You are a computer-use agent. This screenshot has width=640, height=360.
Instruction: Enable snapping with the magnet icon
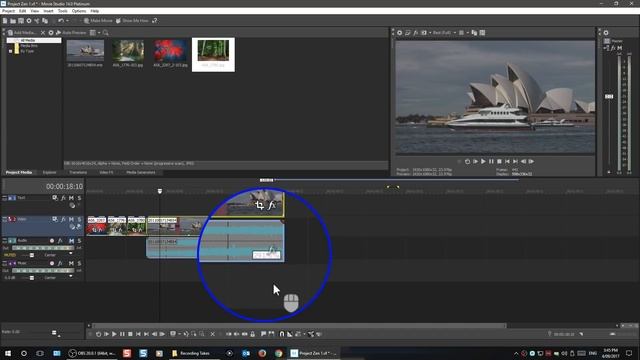[281, 334]
